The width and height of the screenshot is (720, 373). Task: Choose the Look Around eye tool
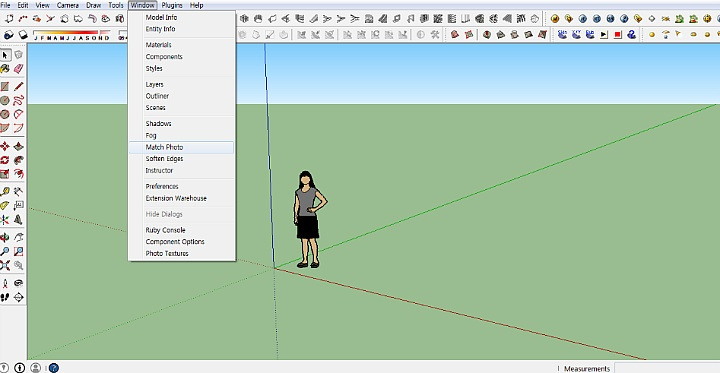(18, 283)
